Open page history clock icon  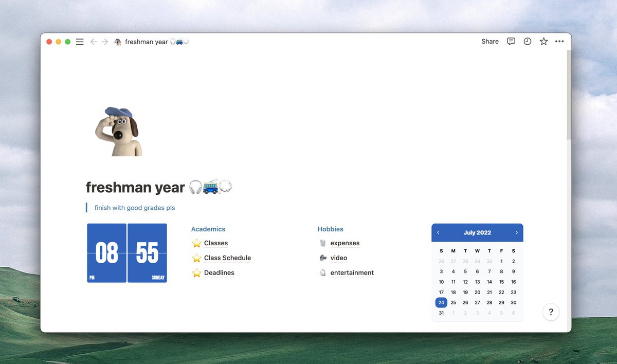click(528, 42)
